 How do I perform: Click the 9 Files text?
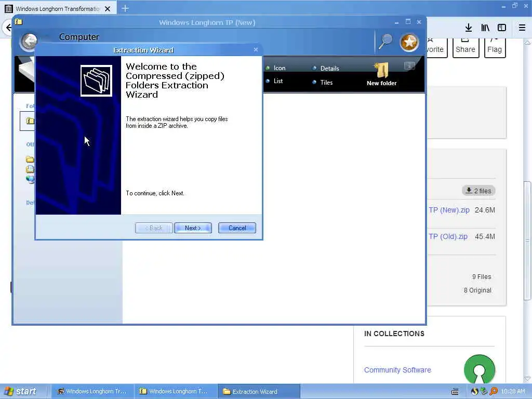click(x=482, y=277)
